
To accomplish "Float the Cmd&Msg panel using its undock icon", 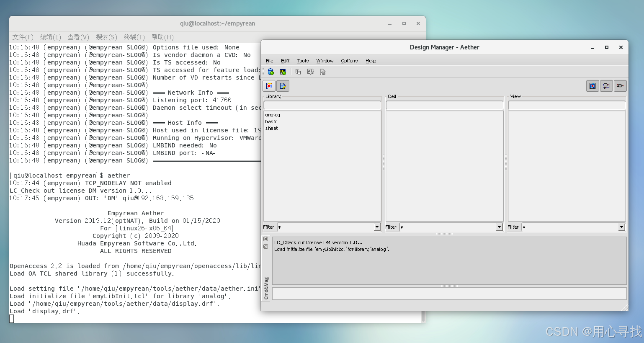I will (x=265, y=247).
